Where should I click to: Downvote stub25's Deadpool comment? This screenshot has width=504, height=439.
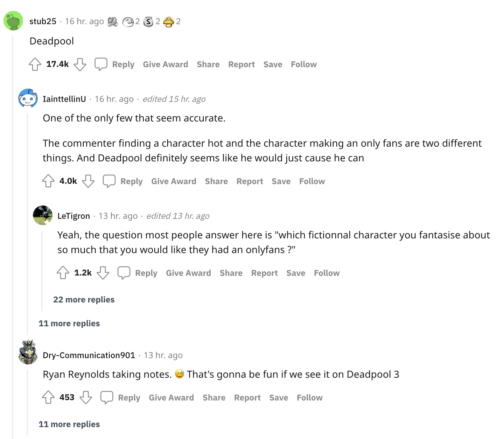pyautogui.click(x=80, y=64)
